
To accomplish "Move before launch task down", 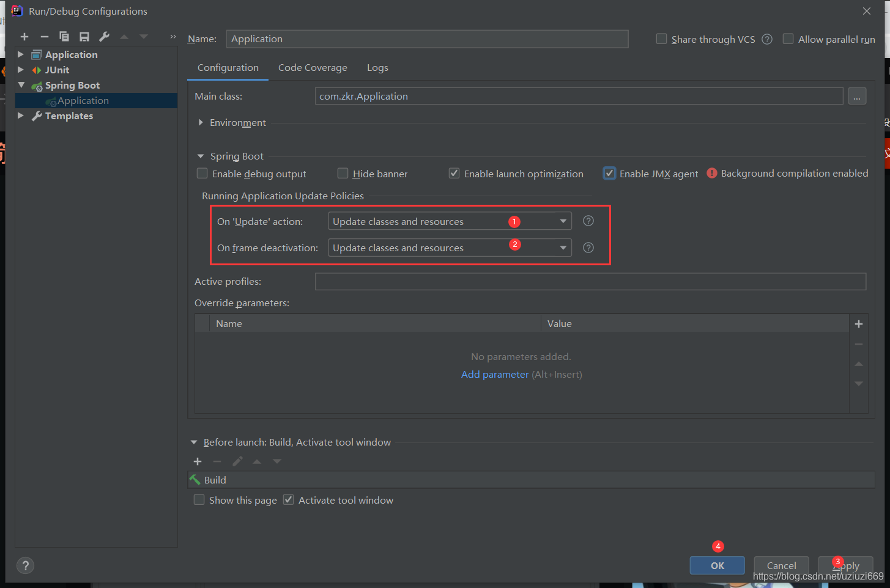I will (277, 461).
